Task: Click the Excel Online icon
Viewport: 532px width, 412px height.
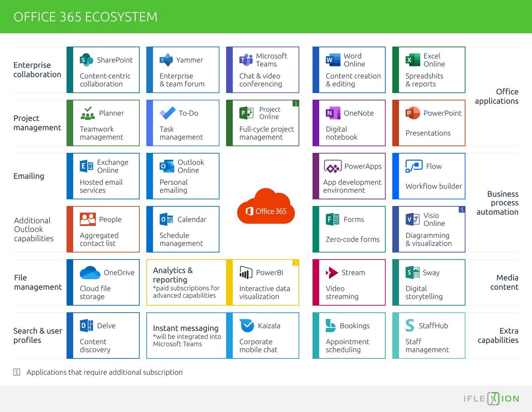Action: pos(413,60)
